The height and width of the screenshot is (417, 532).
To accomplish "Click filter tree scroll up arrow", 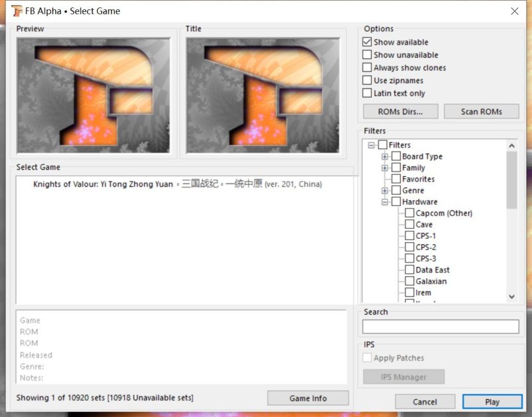I will coord(511,146).
